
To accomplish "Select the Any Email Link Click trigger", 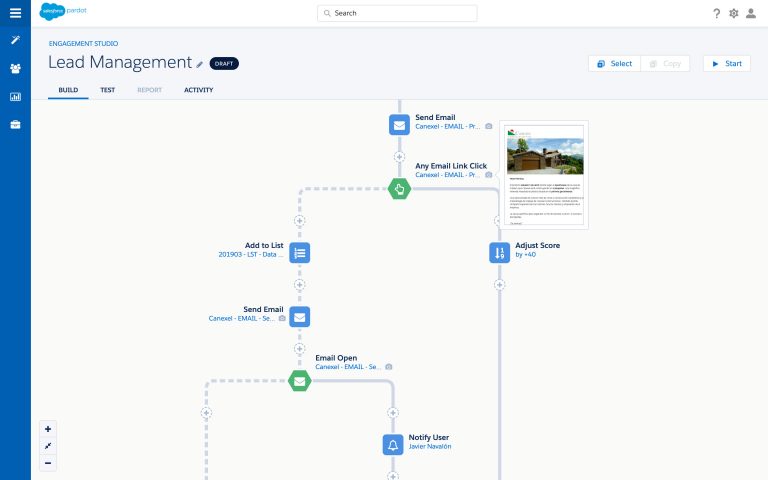I will [399, 188].
